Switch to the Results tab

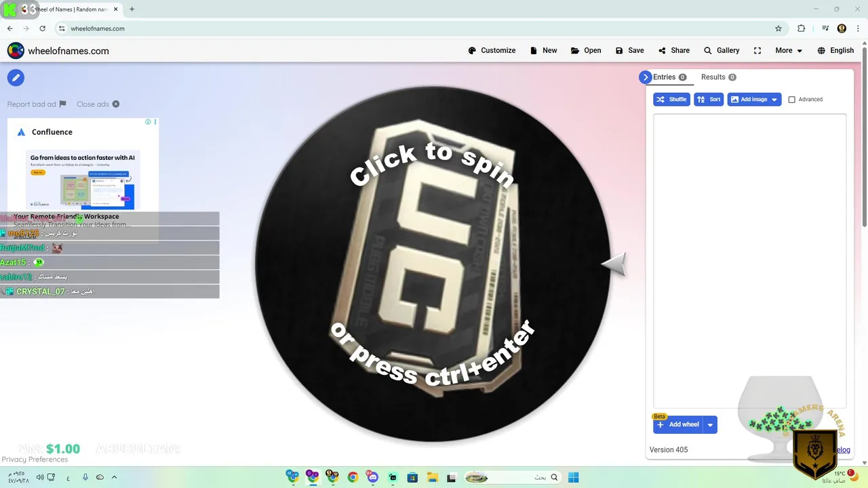718,77
